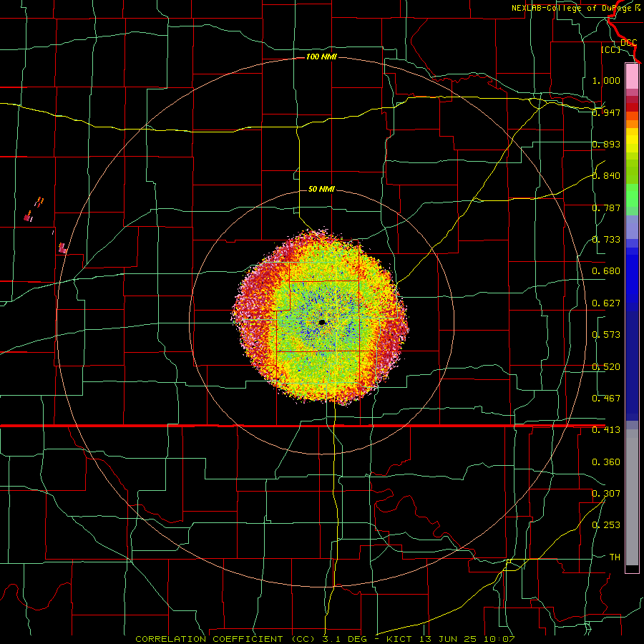Screen dimensions: 644x644
Task: Select the 0.307 legend value
Action: click(x=606, y=493)
